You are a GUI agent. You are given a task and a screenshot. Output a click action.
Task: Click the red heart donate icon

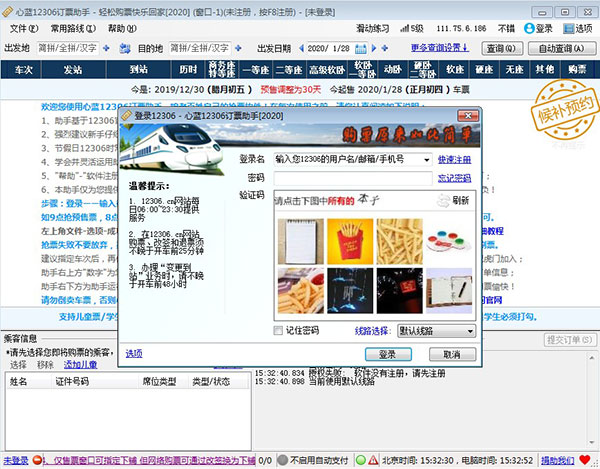pos(585,460)
